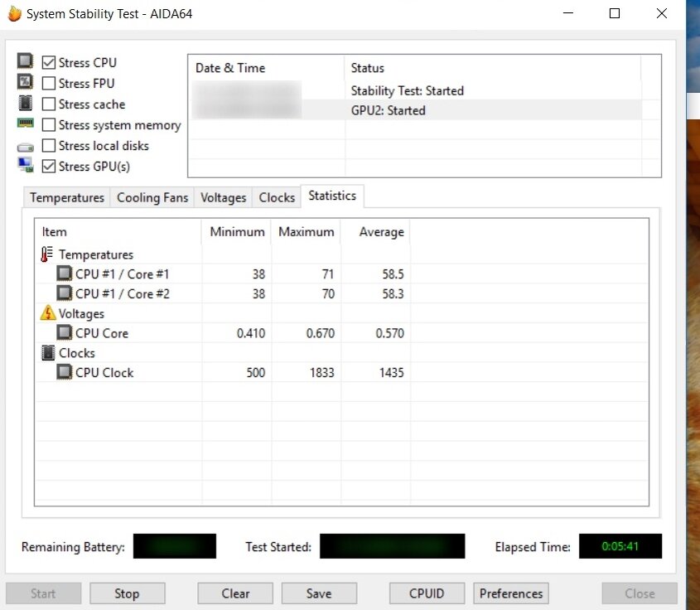Viewport: 700px width, 610px height.
Task: Uncheck the Stress CPU checkbox
Action: tap(49, 62)
